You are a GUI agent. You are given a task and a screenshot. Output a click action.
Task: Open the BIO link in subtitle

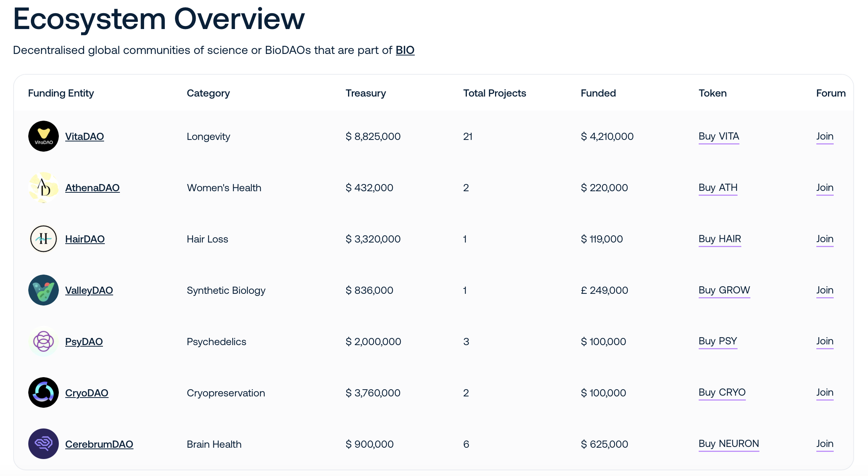[405, 50]
